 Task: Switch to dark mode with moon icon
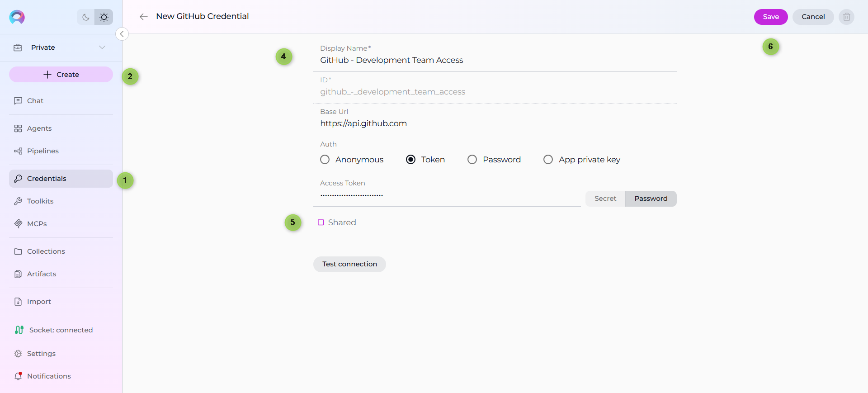click(85, 17)
